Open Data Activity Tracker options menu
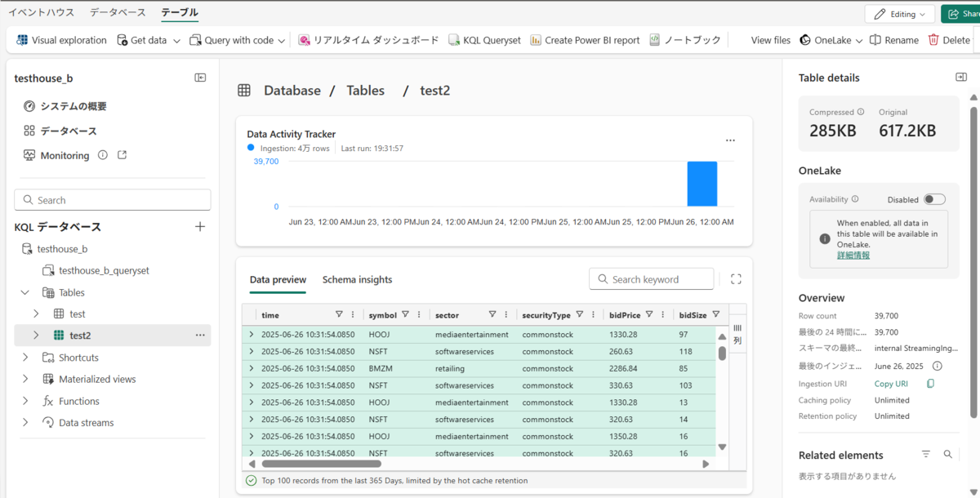The image size is (980, 498). [x=730, y=140]
